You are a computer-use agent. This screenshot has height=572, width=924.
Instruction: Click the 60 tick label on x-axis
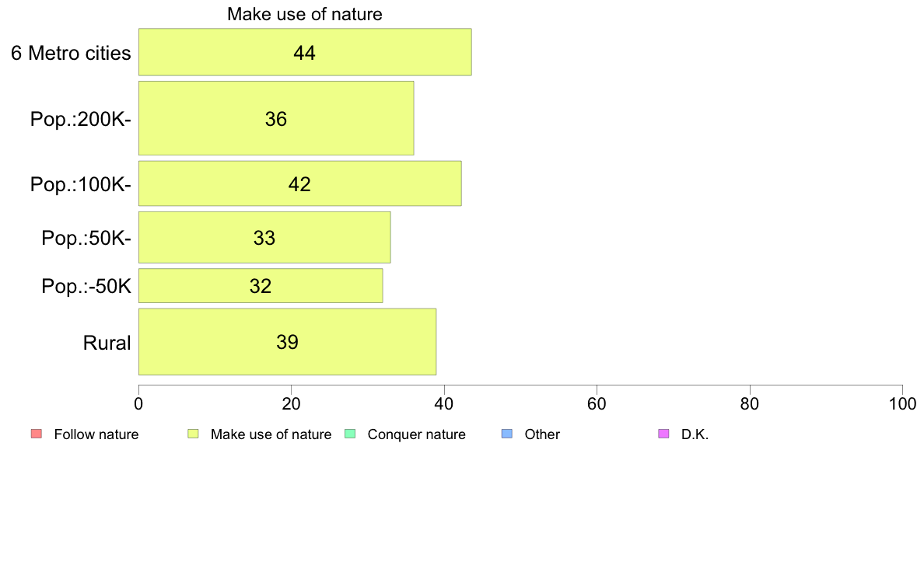click(x=597, y=403)
